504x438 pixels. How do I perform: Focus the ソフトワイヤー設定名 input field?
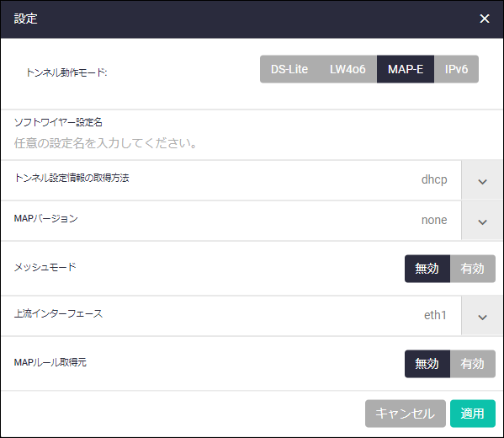(x=252, y=143)
